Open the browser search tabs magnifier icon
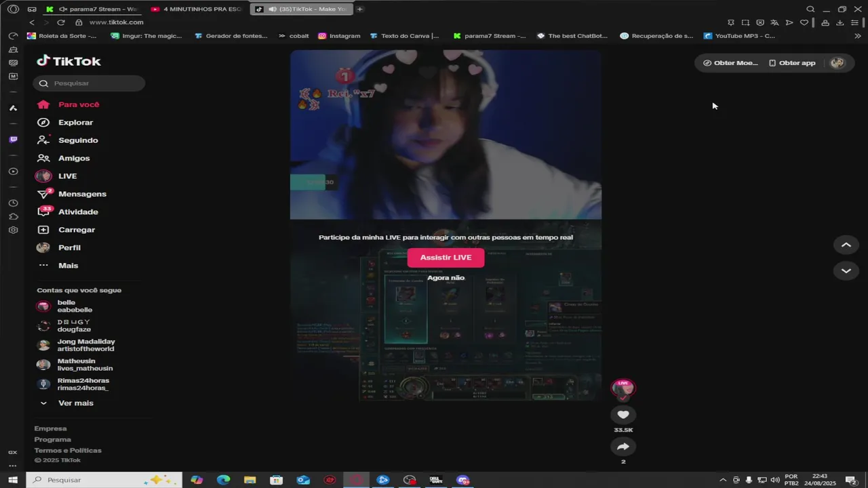This screenshot has height=488, width=868. point(810,9)
